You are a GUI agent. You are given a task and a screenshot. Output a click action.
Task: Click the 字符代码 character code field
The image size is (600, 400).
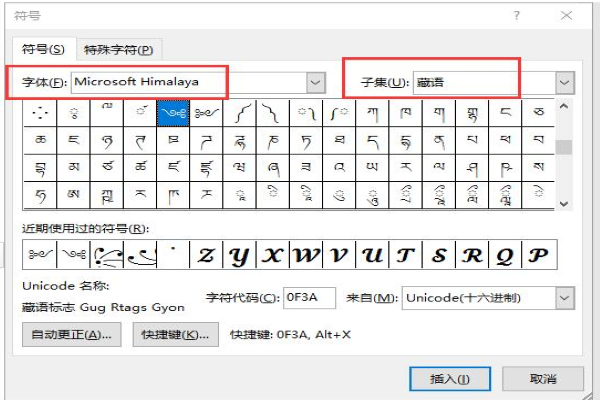(x=310, y=298)
